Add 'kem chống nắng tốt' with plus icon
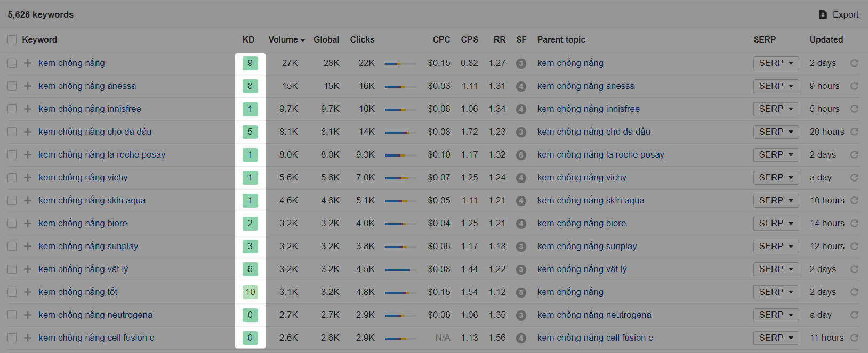 coord(28,292)
